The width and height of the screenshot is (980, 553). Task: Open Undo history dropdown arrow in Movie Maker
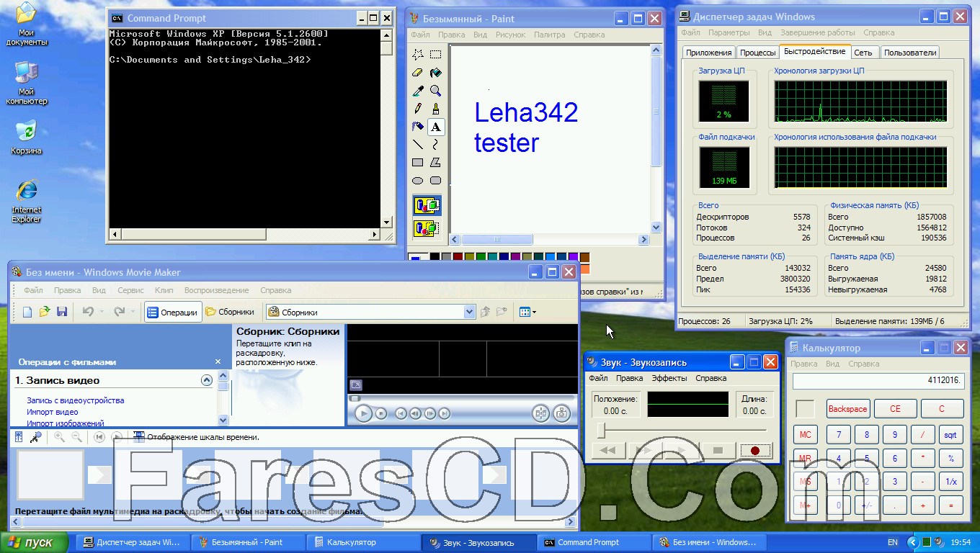tap(102, 312)
